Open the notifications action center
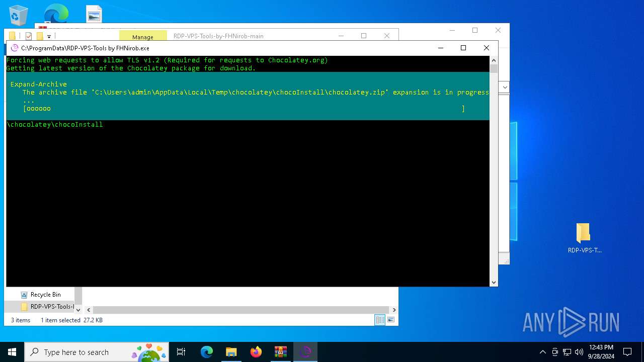 (627, 352)
